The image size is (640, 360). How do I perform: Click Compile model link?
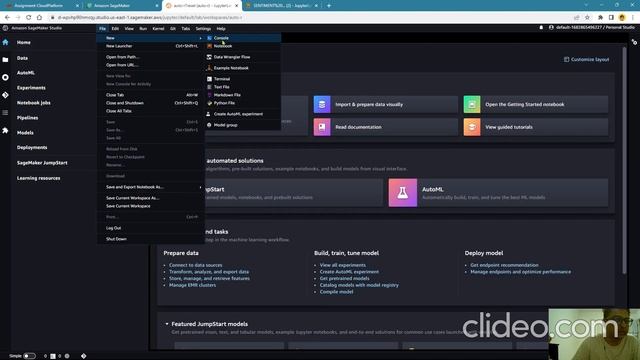pyautogui.click(x=336, y=292)
